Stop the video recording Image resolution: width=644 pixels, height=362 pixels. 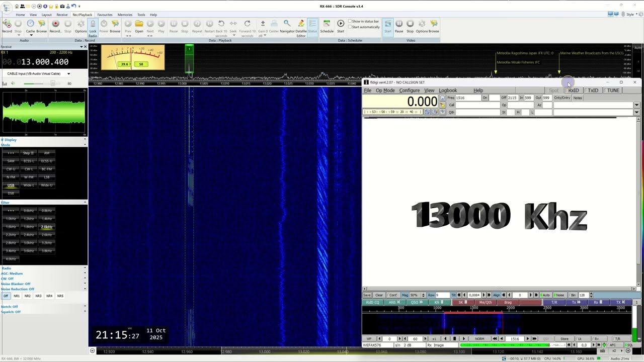point(410,24)
